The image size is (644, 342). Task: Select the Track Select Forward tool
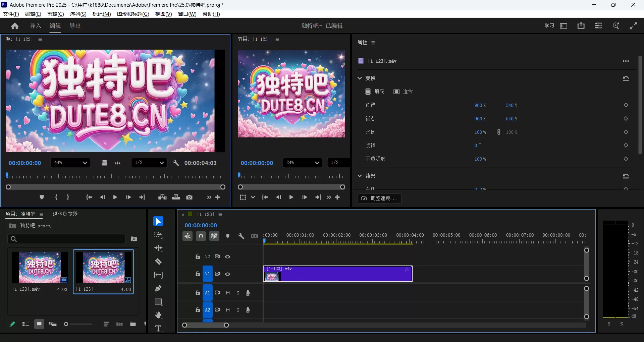158,235
